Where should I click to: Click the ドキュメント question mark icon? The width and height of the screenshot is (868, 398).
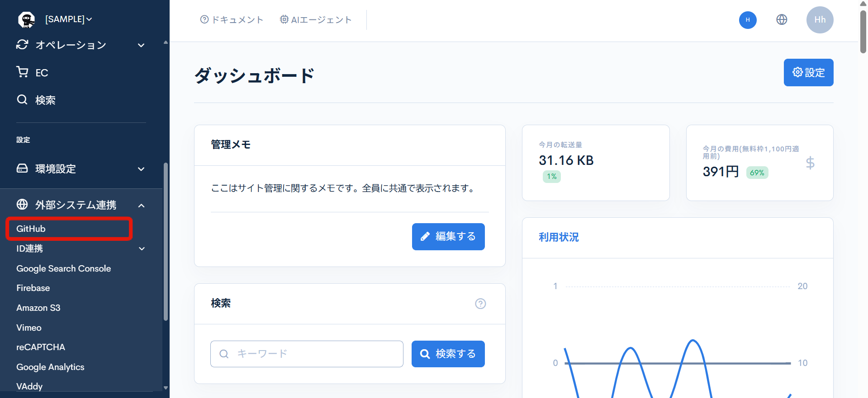click(x=204, y=19)
